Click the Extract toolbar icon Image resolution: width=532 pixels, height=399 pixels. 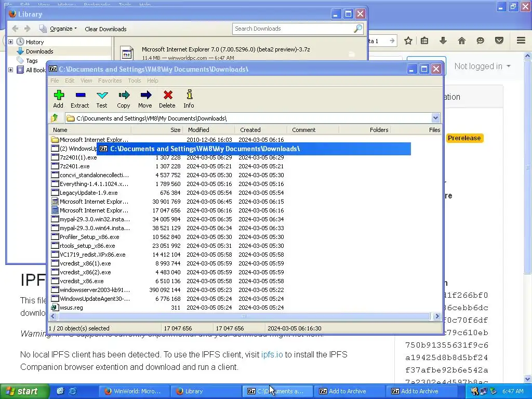(x=80, y=96)
